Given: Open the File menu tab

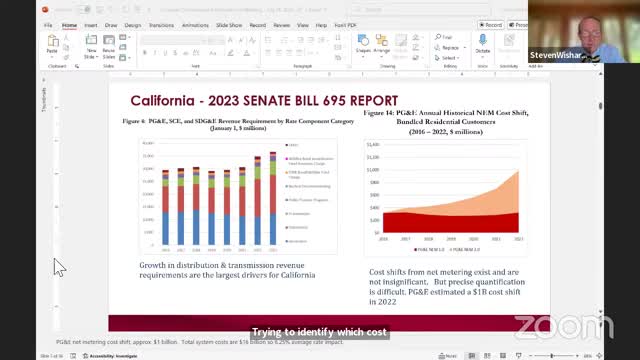Looking at the screenshot, I should point(48,25).
